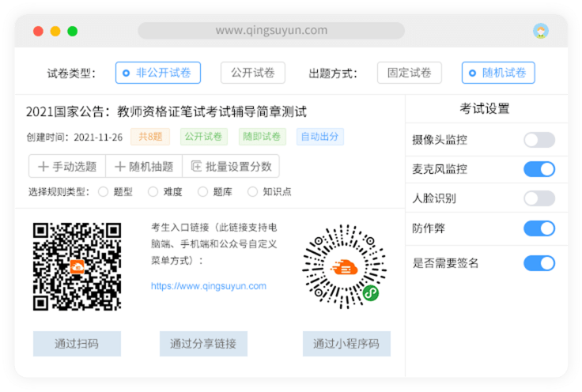Click the 随即试卷 tag

click(262, 137)
